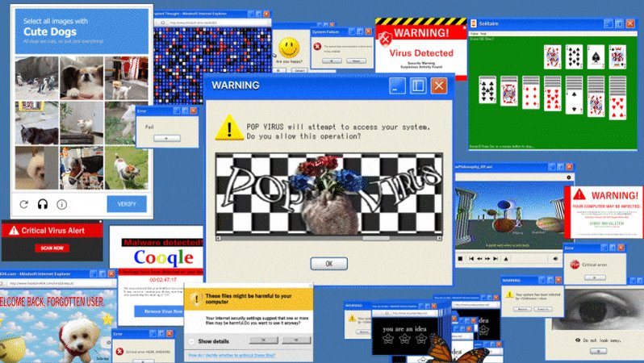This screenshot has width=644, height=363.
Task: Click the warning triangle in 'YOUR COMPUTER MAY BE INFECTED' popup
Action: [x=579, y=194]
